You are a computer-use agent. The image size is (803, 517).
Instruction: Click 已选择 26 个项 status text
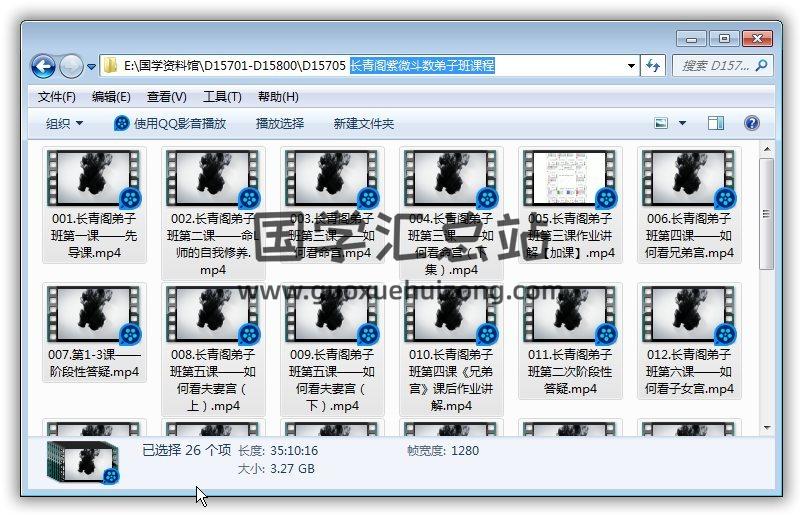tap(186, 450)
